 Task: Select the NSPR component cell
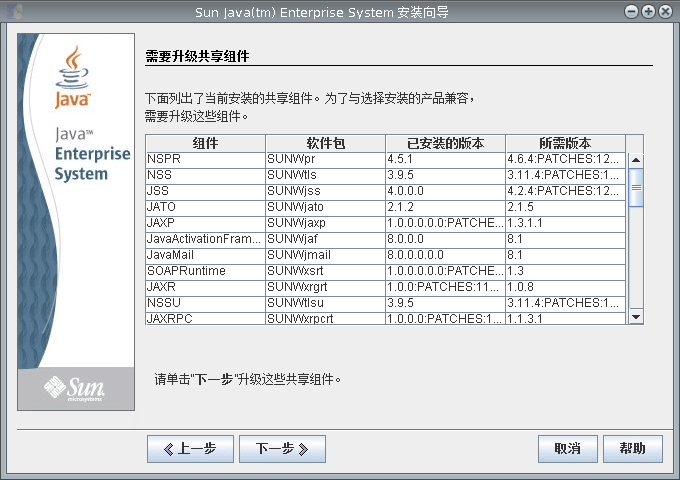tap(206, 159)
